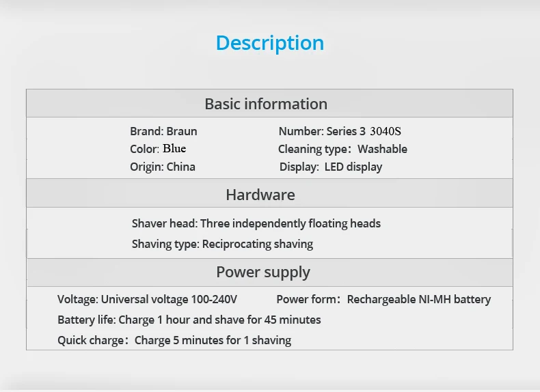Image resolution: width=540 pixels, height=392 pixels.
Task: Click Shaving type: Reciprocating shaving line
Action: (x=222, y=244)
